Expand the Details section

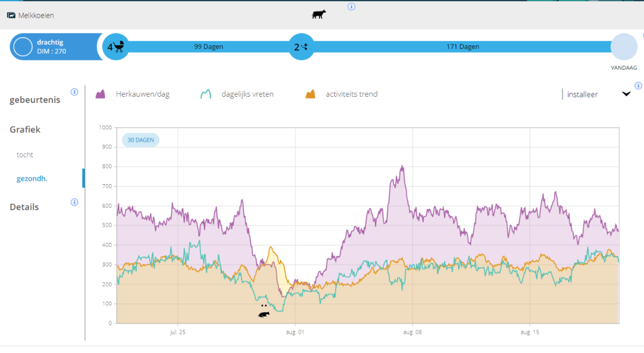[24, 207]
